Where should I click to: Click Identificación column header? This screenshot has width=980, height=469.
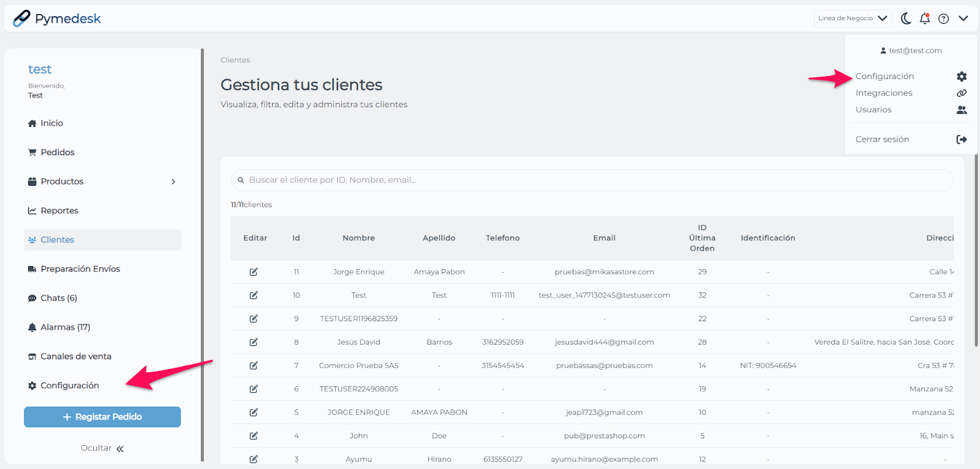[x=767, y=238]
